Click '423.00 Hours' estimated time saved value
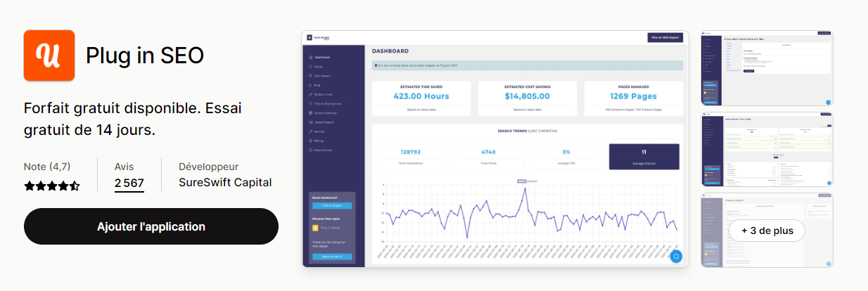This screenshot has height=291, width=868. click(x=421, y=96)
